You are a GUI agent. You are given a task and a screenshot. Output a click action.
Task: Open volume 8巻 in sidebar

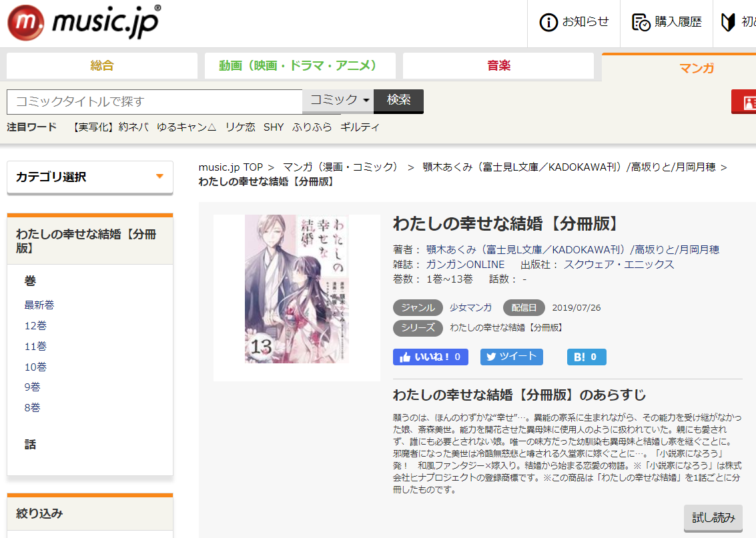pyautogui.click(x=33, y=408)
